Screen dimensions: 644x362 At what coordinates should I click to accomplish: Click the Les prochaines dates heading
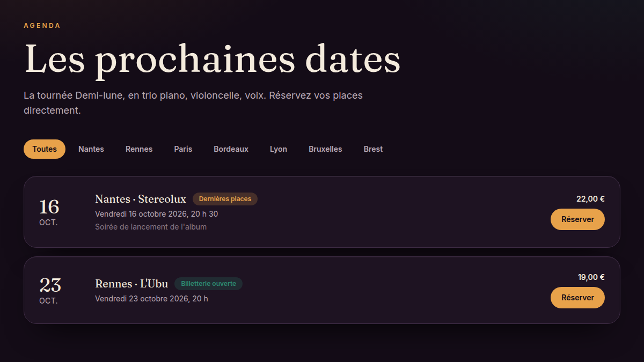pos(213,58)
